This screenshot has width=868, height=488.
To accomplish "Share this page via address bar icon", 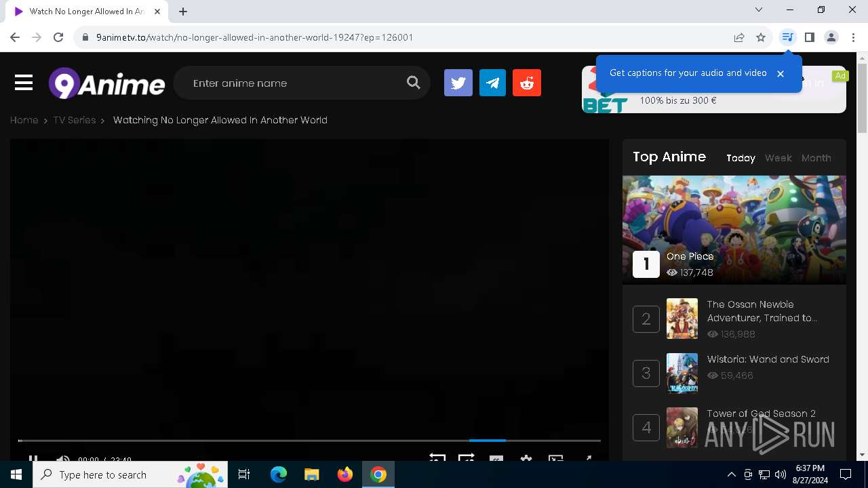I will pos(739,37).
